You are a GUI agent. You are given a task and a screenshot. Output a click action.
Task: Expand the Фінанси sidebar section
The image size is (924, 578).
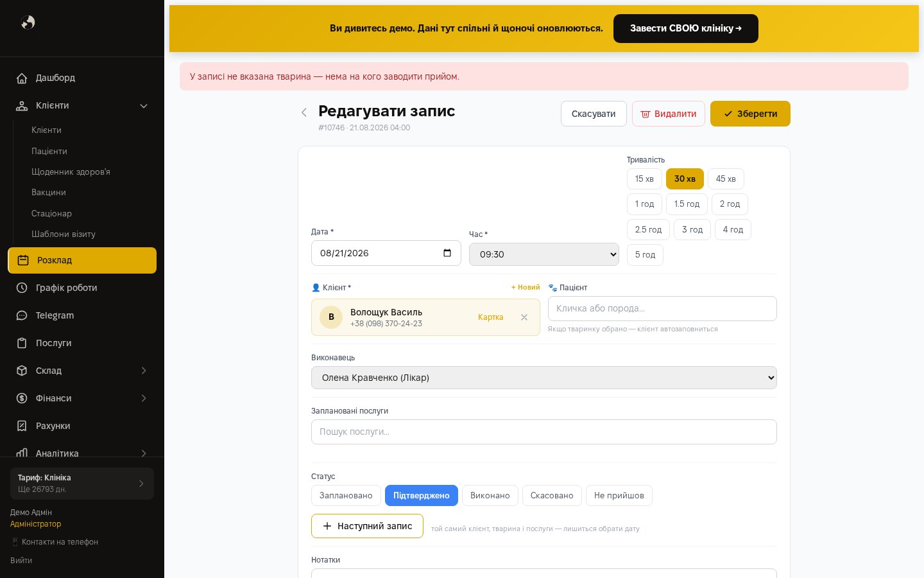(x=82, y=398)
